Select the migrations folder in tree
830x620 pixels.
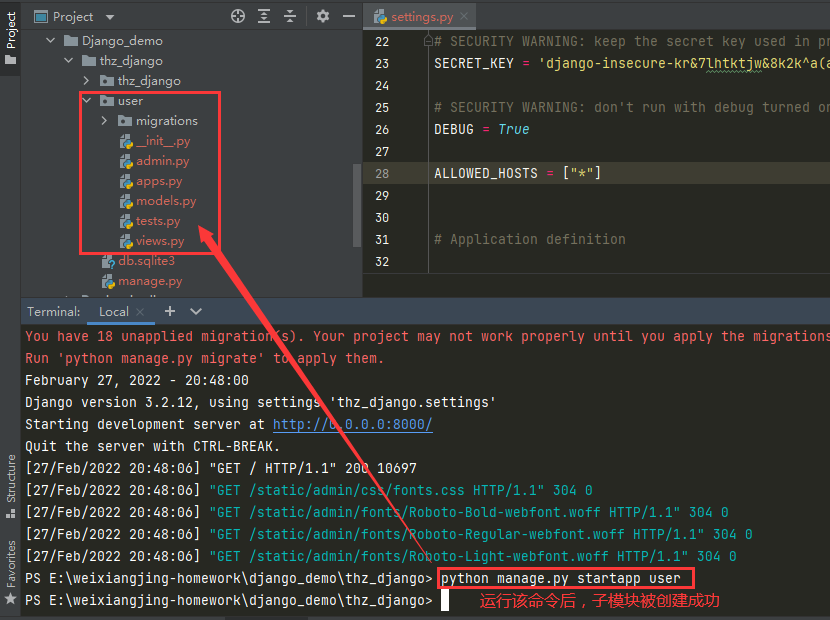tap(167, 121)
